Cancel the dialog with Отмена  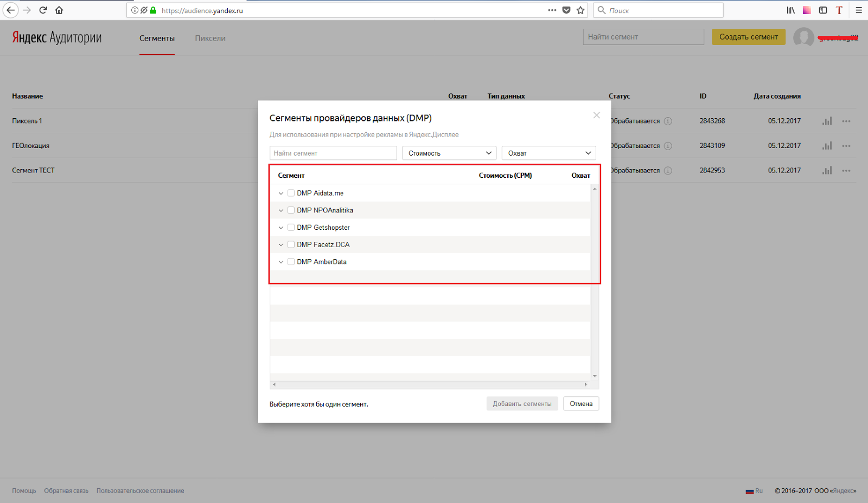(581, 404)
